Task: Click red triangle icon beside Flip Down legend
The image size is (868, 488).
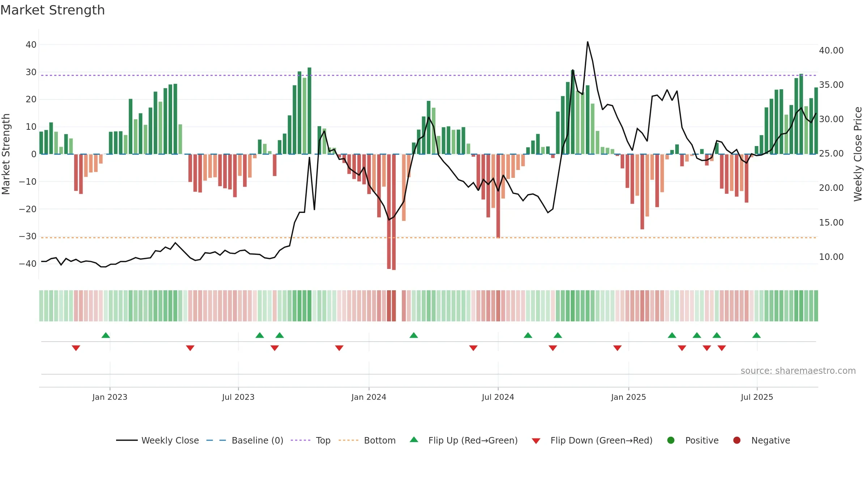Action: coord(536,441)
